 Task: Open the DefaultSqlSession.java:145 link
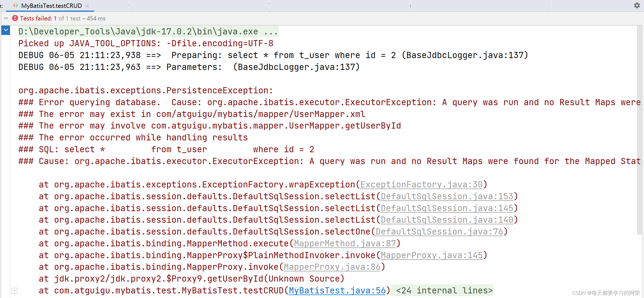click(x=447, y=208)
